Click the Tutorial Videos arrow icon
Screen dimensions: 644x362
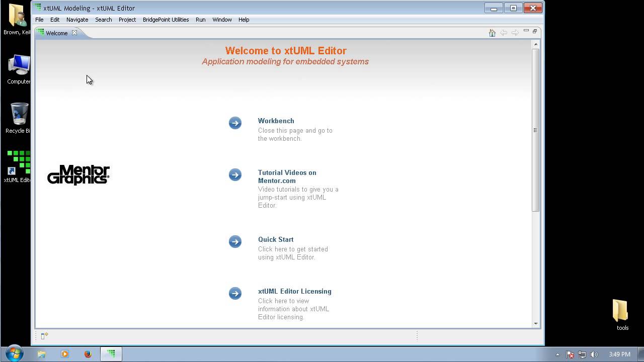235,174
